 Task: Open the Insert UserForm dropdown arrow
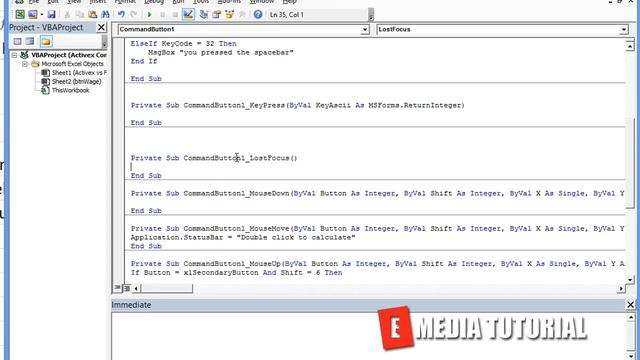tap(42, 15)
